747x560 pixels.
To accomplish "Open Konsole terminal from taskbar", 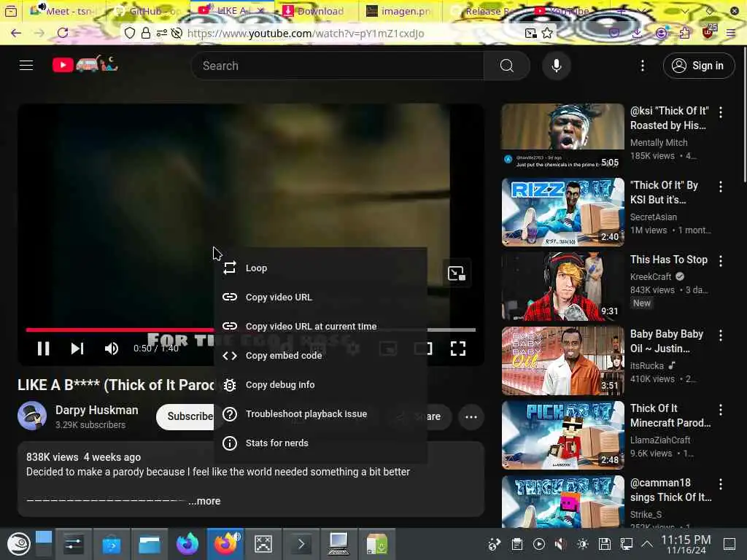I will tap(301, 544).
